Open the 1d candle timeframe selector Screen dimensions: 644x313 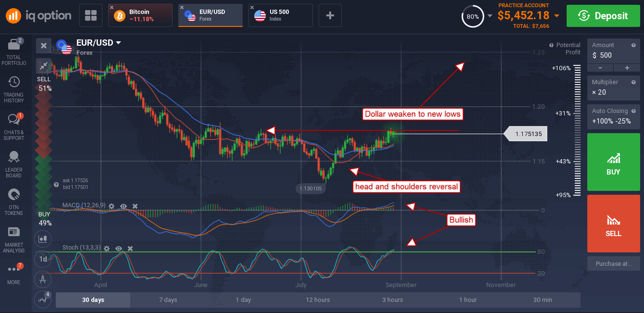(x=43, y=259)
